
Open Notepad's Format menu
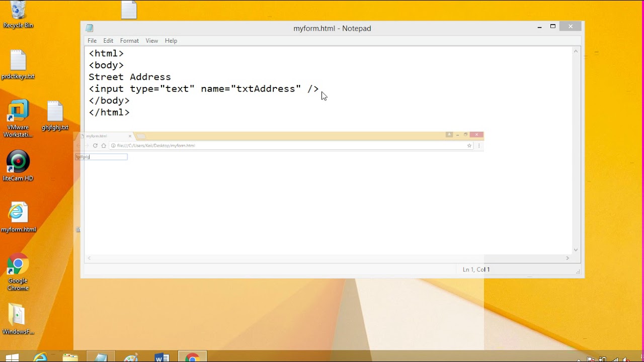pyautogui.click(x=129, y=41)
